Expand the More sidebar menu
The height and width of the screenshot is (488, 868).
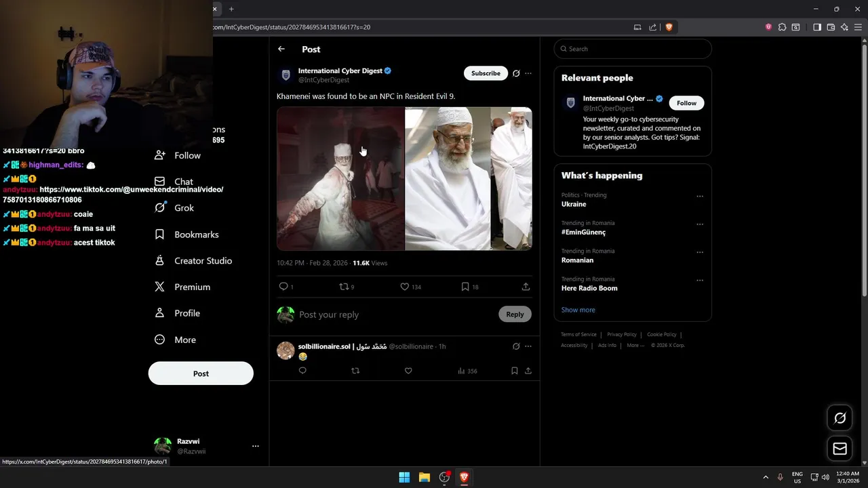click(x=176, y=340)
